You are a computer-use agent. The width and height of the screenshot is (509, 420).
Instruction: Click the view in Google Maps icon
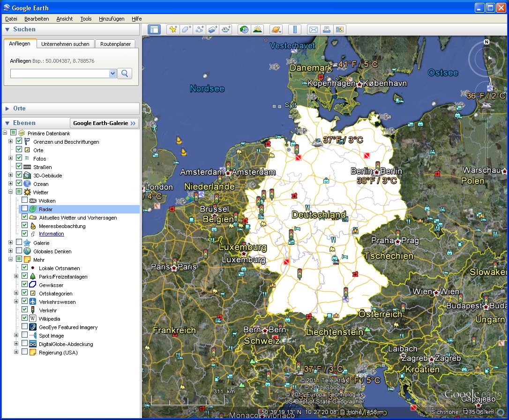(339, 29)
